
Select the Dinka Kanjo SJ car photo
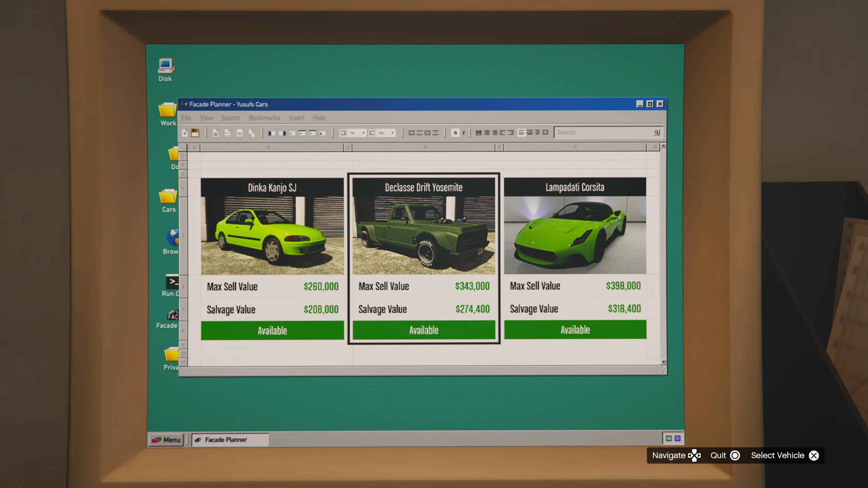(272, 236)
